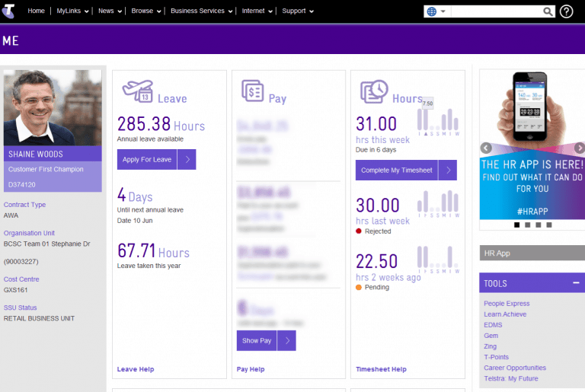This screenshot has width=585, height=392.
Task: Open the People Express tool link
Action: (507, 304)
